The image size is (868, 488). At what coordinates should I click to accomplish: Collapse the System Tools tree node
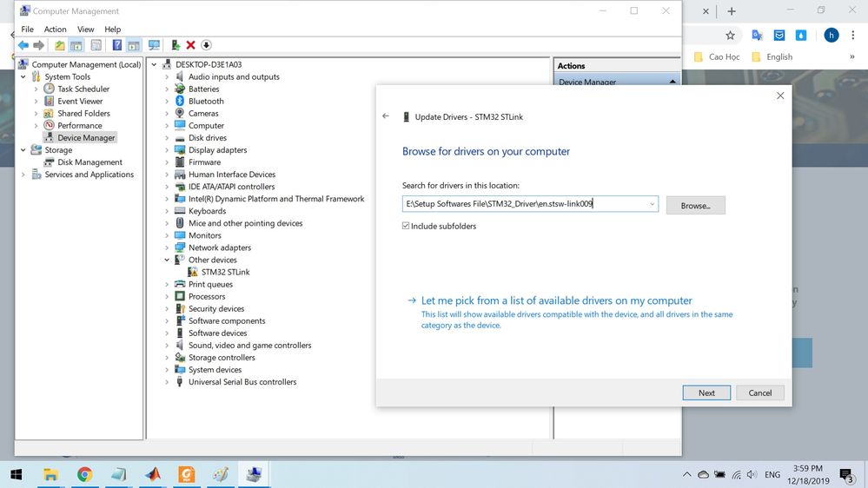click(x=23, y=77)
